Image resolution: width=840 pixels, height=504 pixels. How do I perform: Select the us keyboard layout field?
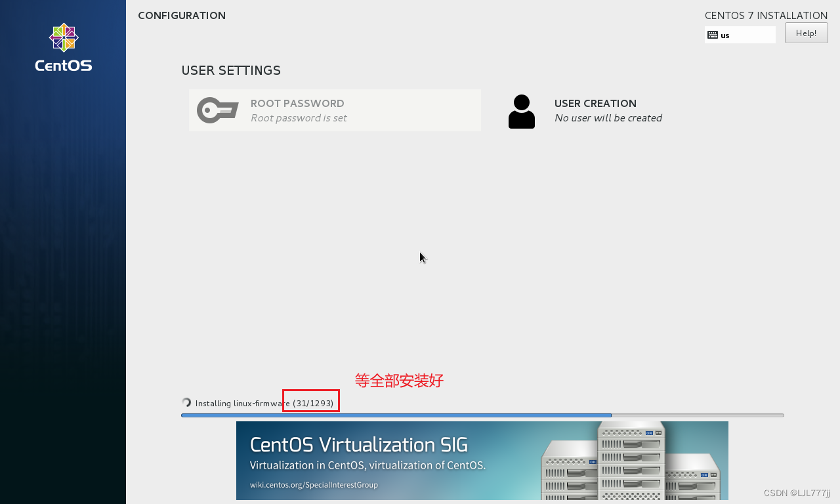pyautogui.click(x=740, y=35)
